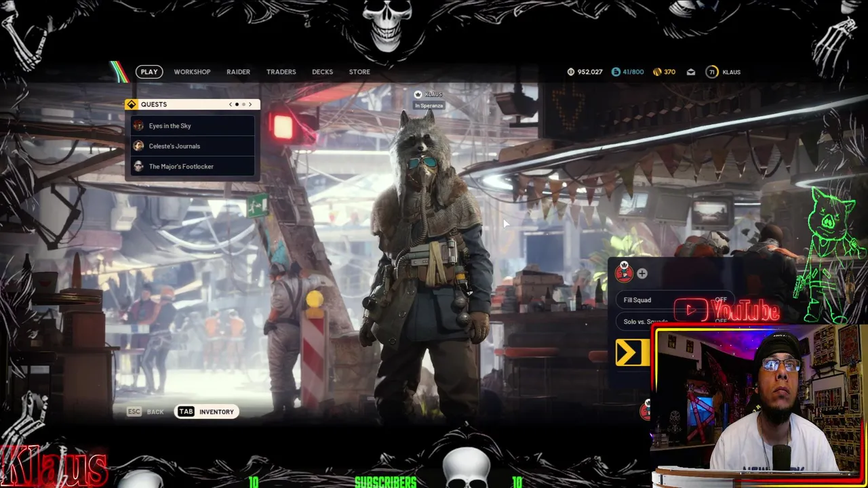The width and height of the screenshot is (868, 488).
Task: Click the party leader crown icon above raccoon
Action: click(418, 94)
